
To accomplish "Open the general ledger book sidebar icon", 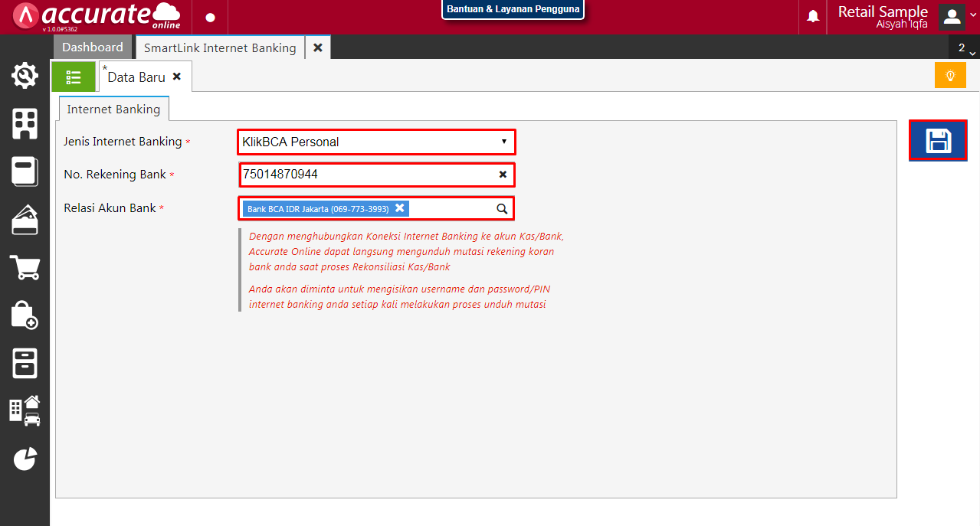I will tap(25, 172).
